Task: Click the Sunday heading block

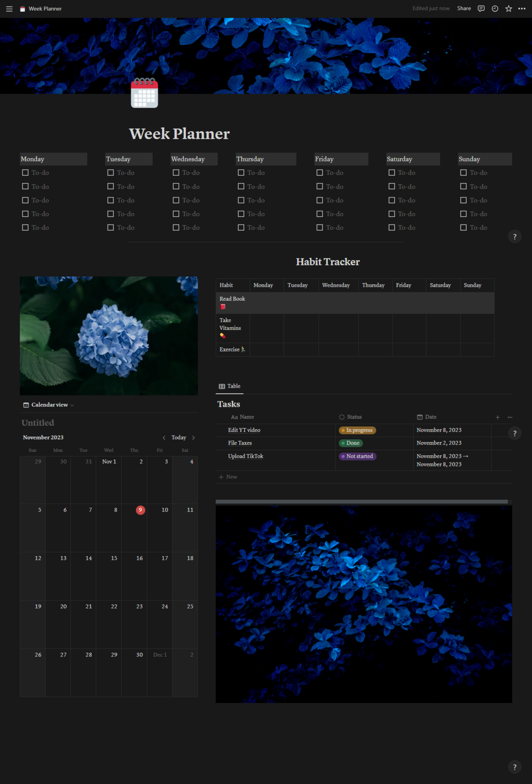Action: [485, 159]
